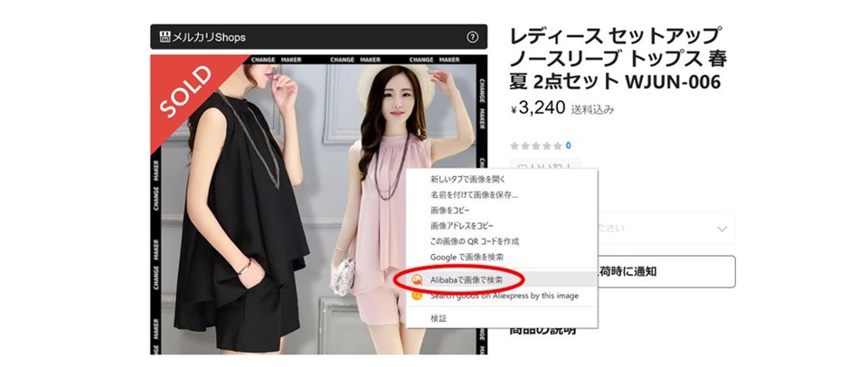Click the メルカリShops header label

coord(209,38)
